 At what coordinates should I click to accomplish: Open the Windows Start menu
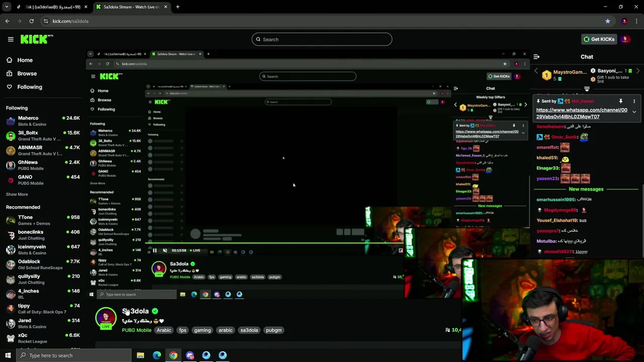8,355
